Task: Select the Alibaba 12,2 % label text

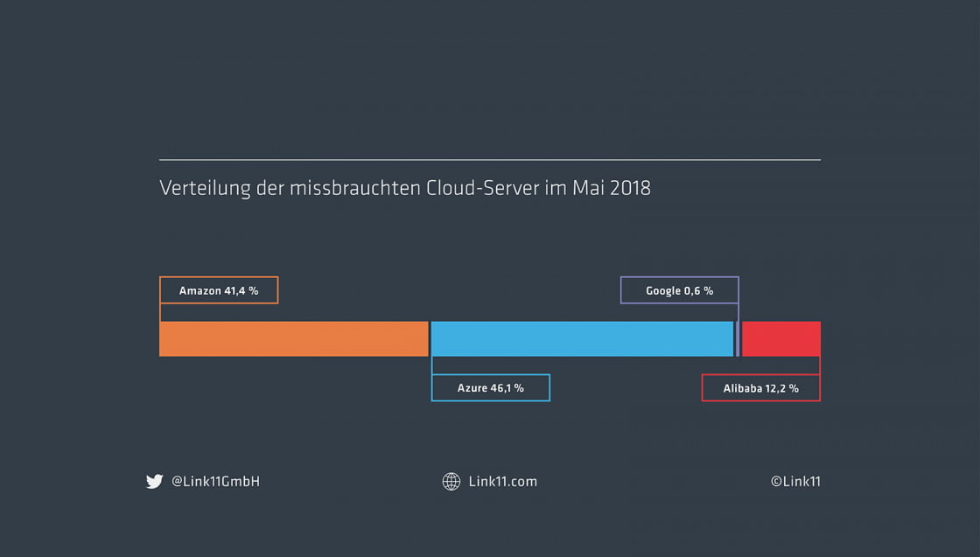Action: pos(760,387)
